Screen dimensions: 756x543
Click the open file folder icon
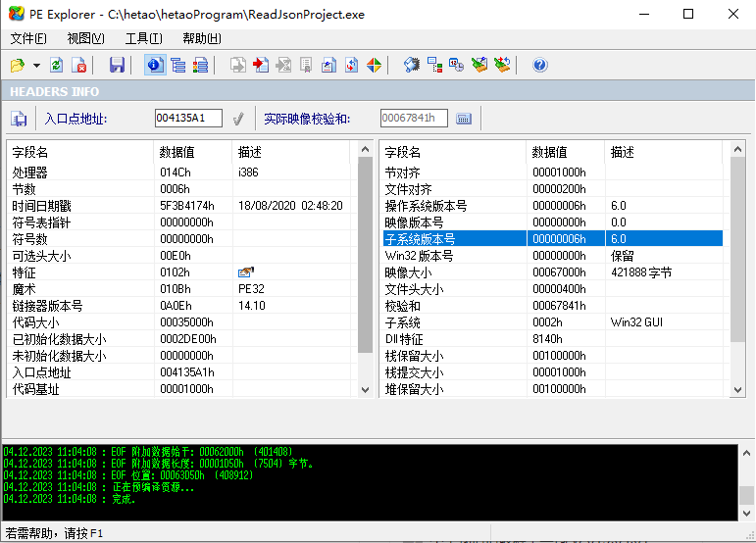pyautogui.click(x=18, y=65)
